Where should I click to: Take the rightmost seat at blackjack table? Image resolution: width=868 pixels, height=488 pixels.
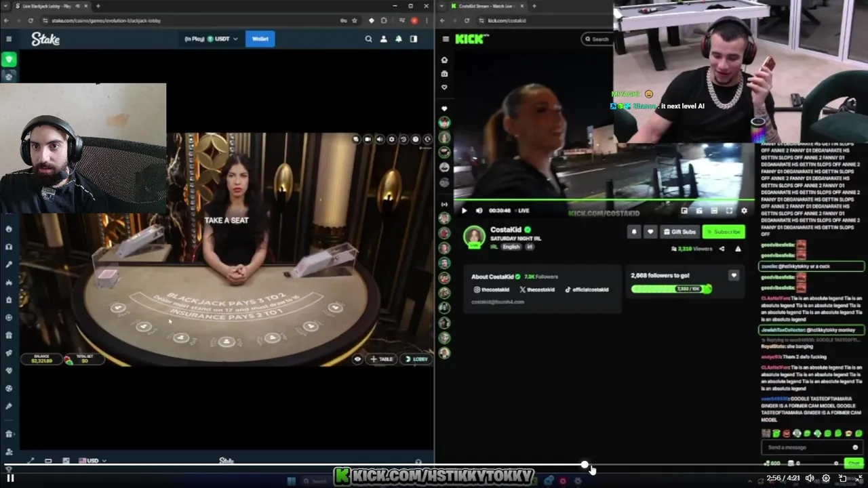coord(335,308)
